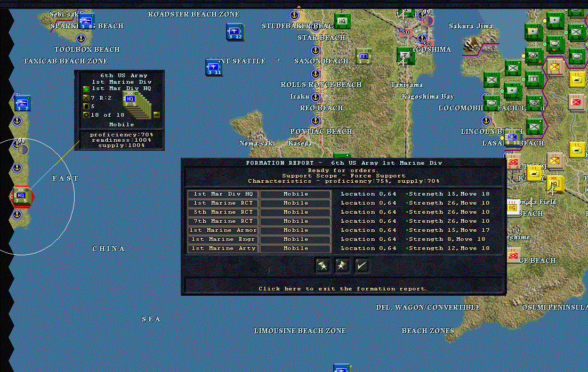Select the naval unit marked 3 11
Image resolution: width=588 pixels, height=372 pixels.
point(214,68)
